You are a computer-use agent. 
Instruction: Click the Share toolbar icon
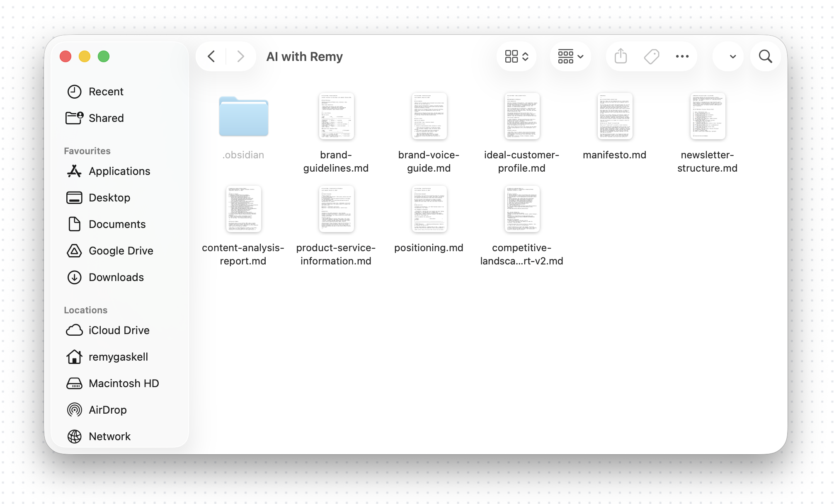(621, 56)
